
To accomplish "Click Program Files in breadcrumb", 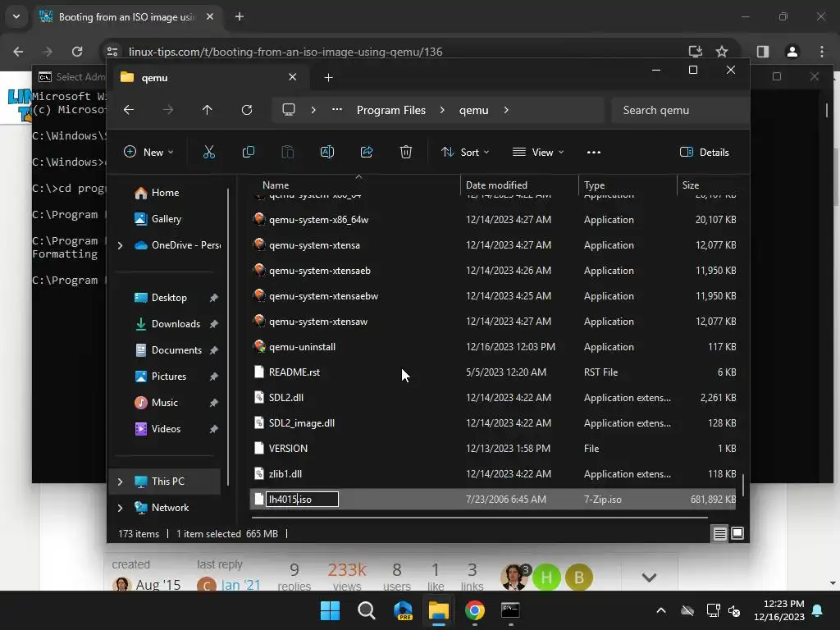I will point(391,110).
